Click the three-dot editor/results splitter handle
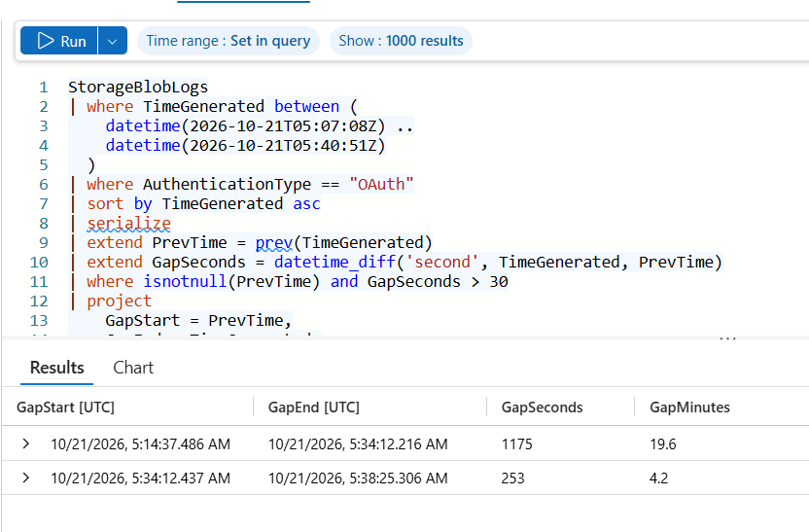Image resolution: width=809 pixels, height=532 pixels. point(727,338)
